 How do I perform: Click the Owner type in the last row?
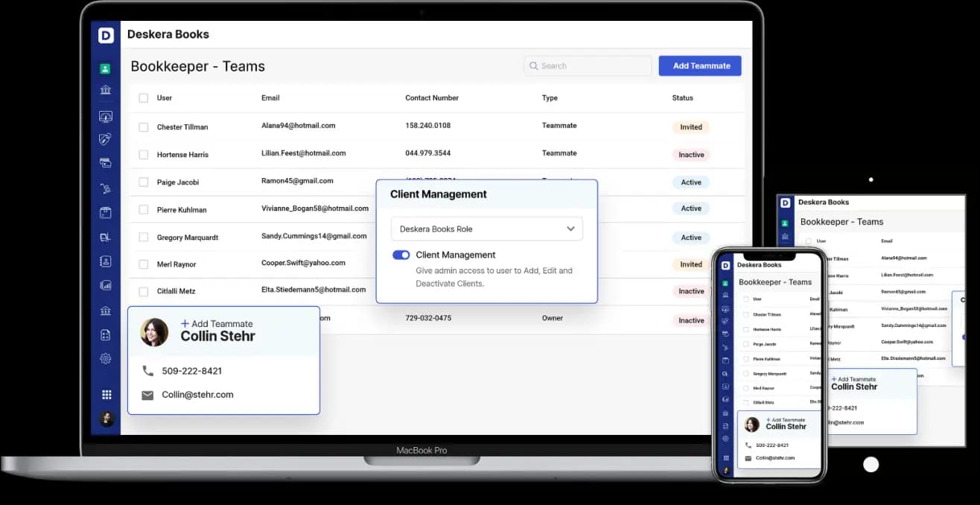[553, 318]
